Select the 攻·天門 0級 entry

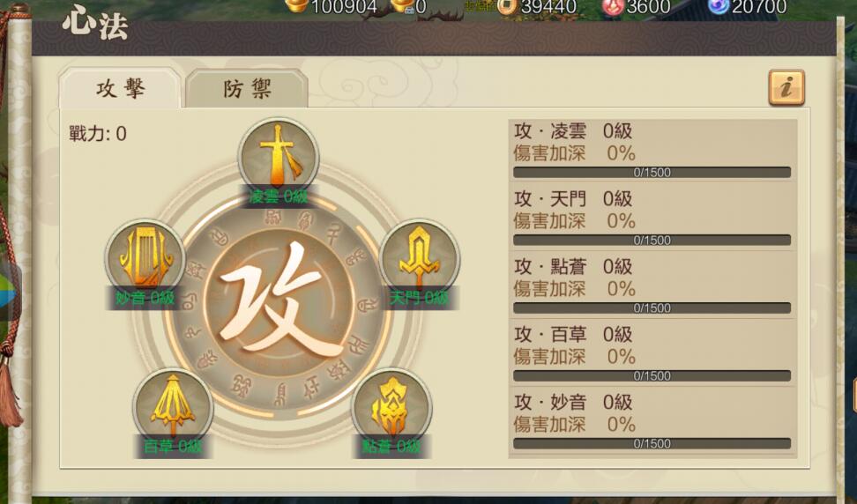point(652,218)
